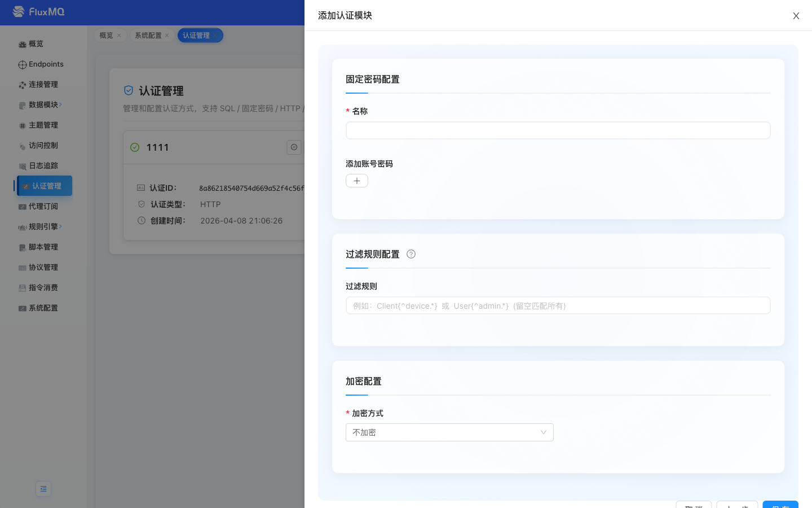Close the 添加认证模块 drawer
The width and height of the screenshot is (812, 508).
tap(796, 16)
